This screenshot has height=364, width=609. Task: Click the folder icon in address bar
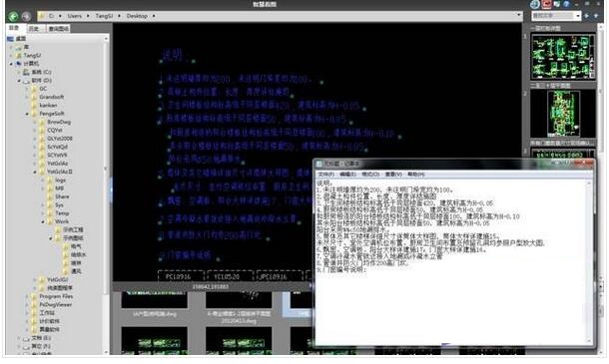[42, 16]
